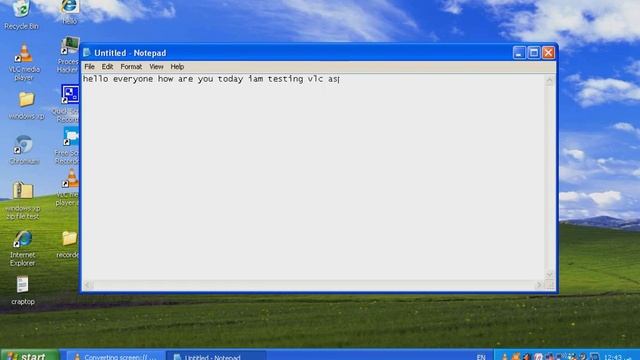Select the Internet Explorer desktop icon
The height and width of the screenshot is (360, 640).
coord(22,248)
